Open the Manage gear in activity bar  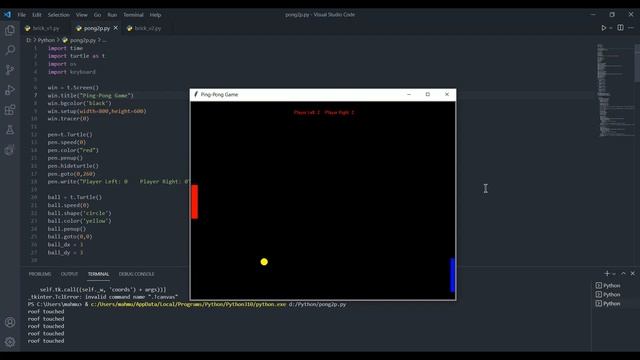pyautogui.click(x=10, y=342)
